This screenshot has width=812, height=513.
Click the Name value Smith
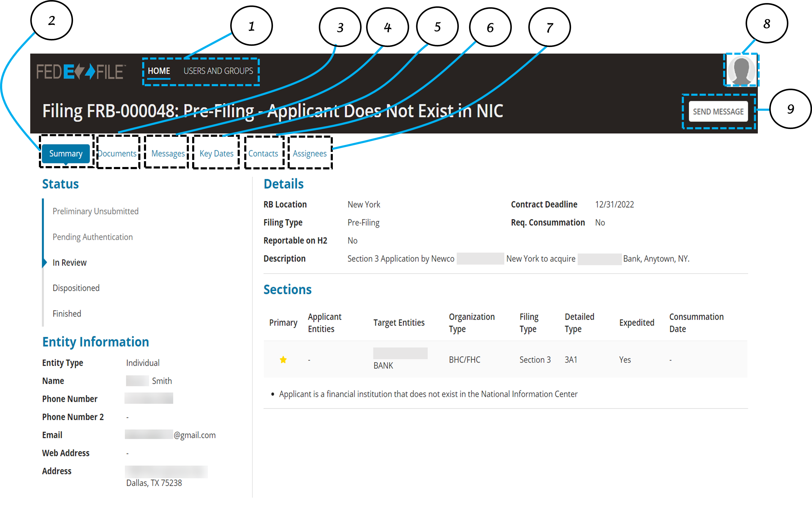(162, 381)
